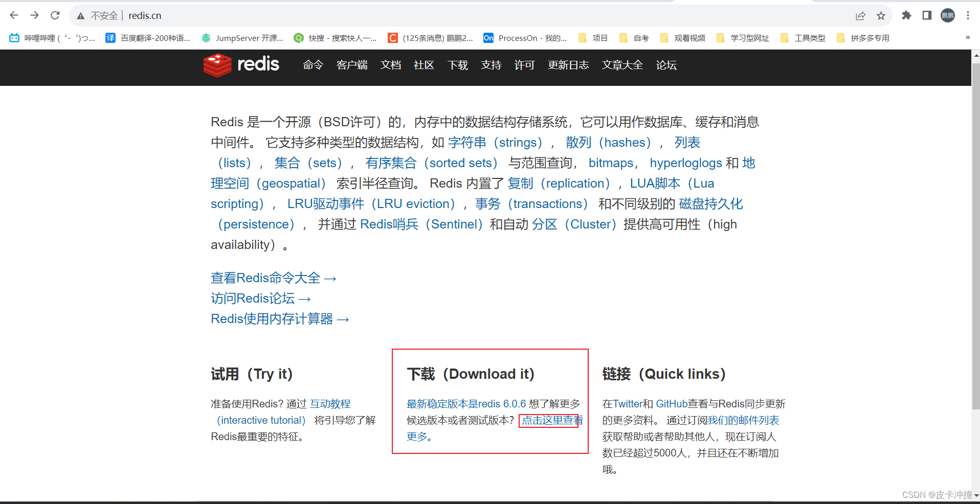Expand the 学习型网址 bookmark folder
980x504 pixels.
coord(743,38)
